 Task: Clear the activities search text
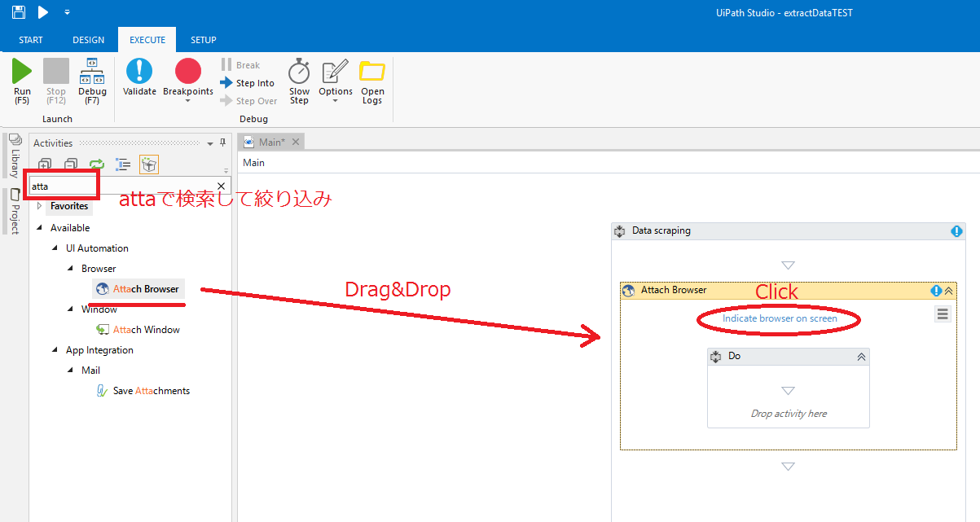221,186
